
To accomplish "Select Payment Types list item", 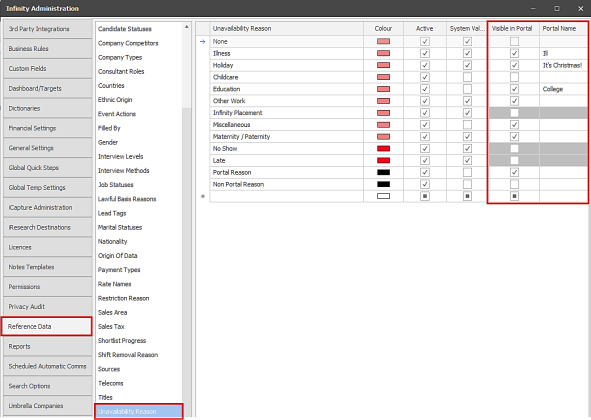I will click(119, 270).
